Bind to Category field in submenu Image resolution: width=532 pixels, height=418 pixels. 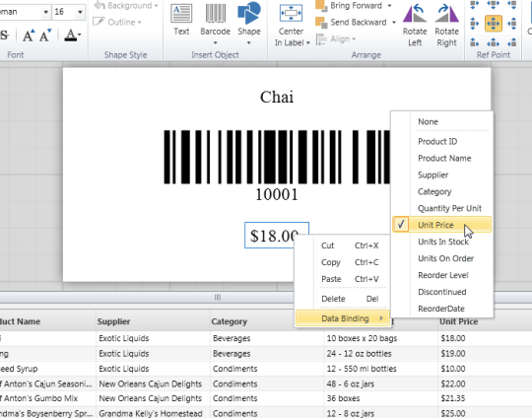click(x=441, y=191)
